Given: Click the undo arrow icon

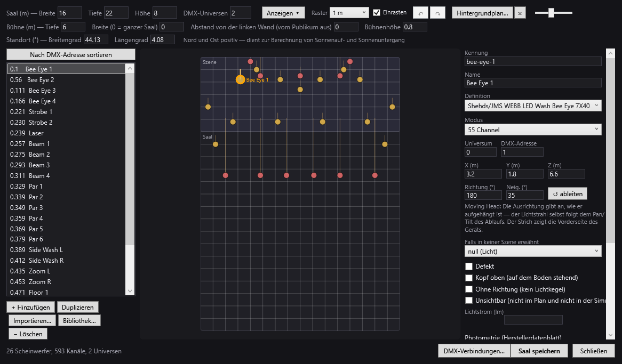Looking at the screenshot, I should pyautogui.click(x=420, y=13).
